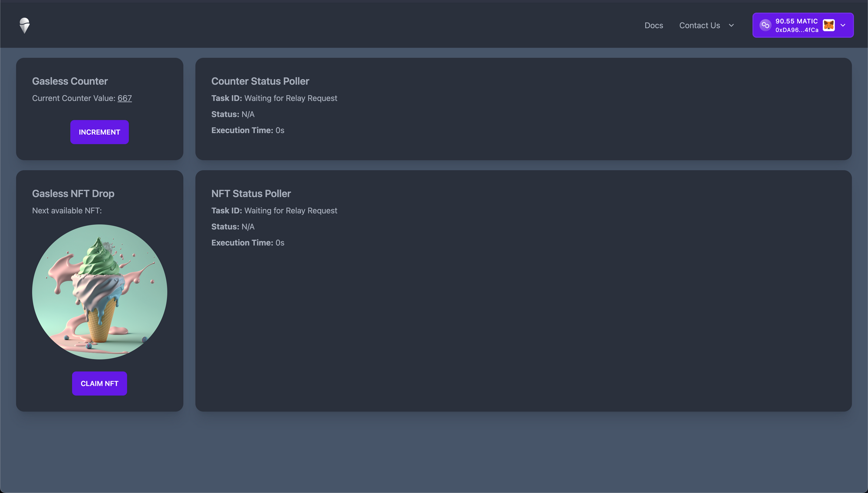Open the counter value 667 link
Viewport: 868px width, 493px height.
(x=125, y=98)
